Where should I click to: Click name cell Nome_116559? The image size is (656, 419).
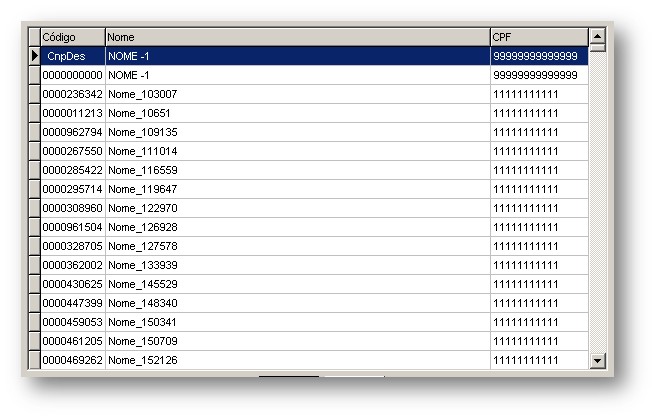click(297, 170)
